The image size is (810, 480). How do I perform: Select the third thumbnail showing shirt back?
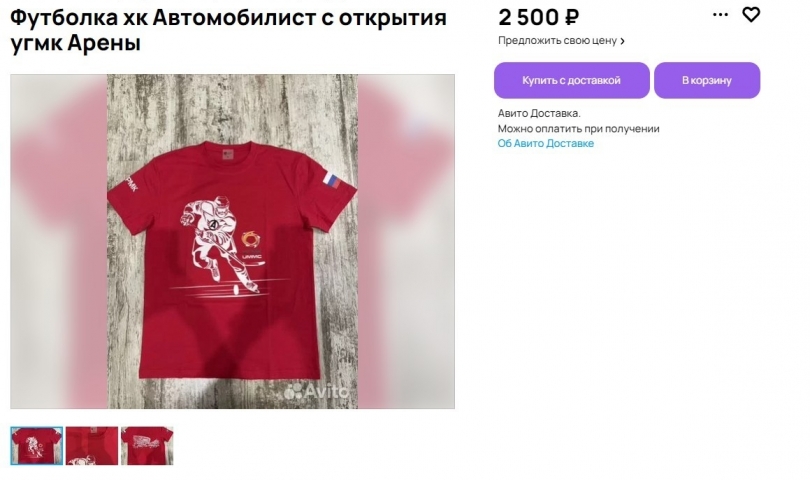point(147,445)
